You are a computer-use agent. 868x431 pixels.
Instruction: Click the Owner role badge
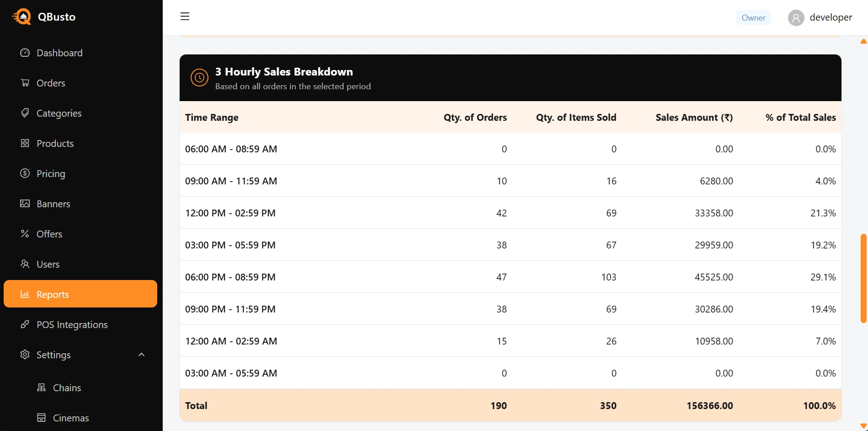(753, 18)
